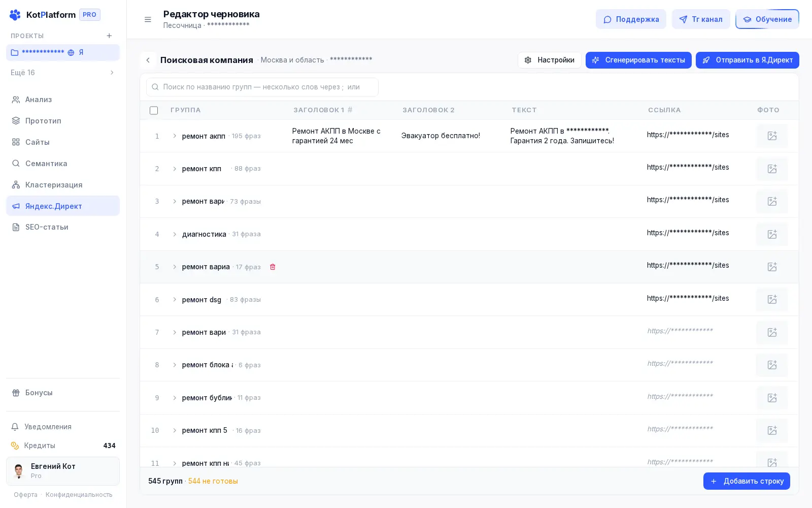
Task: Add photo for the ремонт кпп 5 row
Action: click(772, 430)
